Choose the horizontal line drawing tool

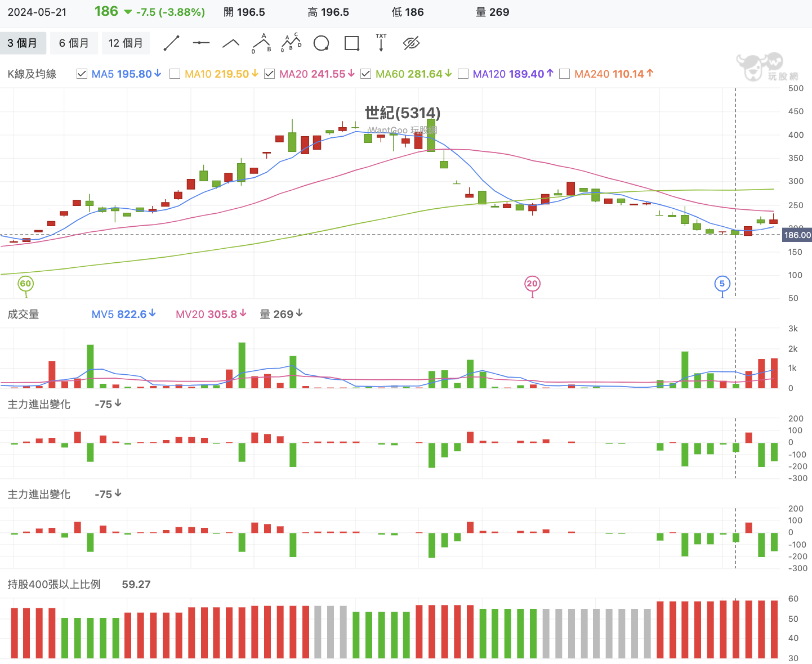[x=201, y=43]
